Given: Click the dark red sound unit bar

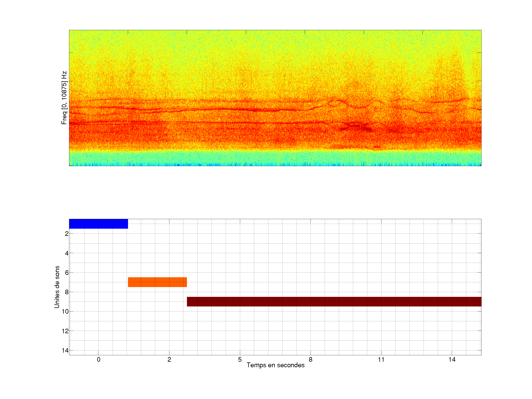Looking at the screenshot, I should coord(334,302).
